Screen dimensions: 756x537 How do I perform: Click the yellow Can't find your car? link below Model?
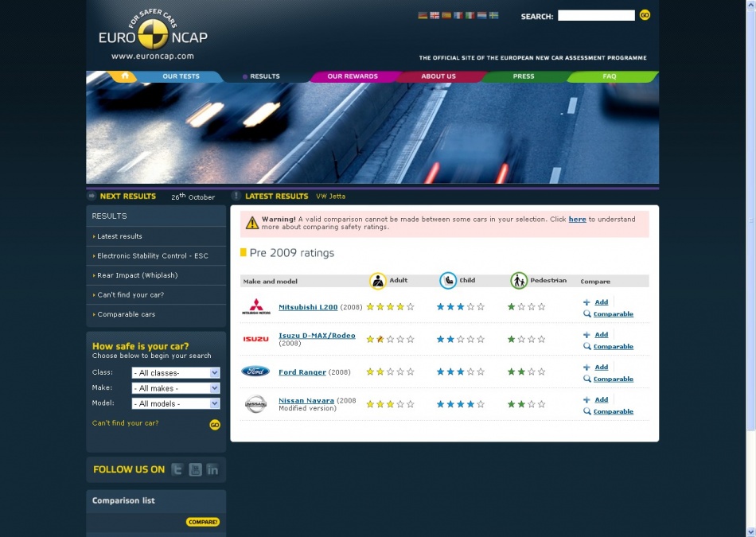point(126,423)
